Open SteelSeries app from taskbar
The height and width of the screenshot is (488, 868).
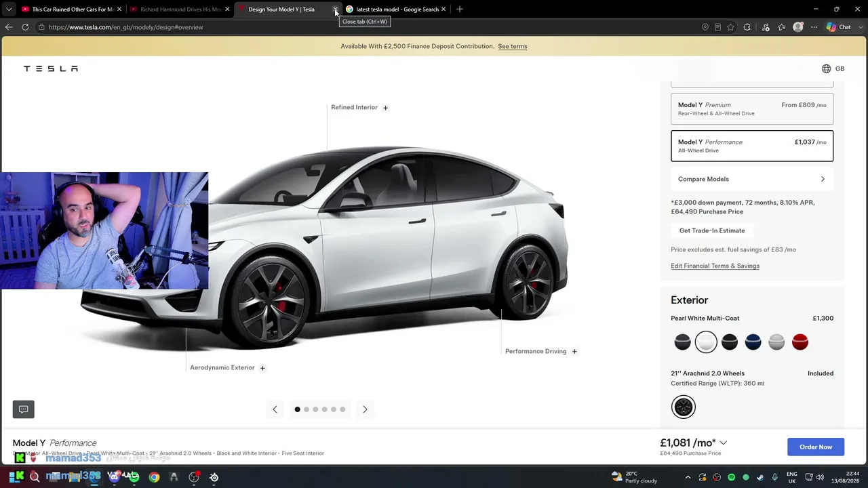coord(214,477)
